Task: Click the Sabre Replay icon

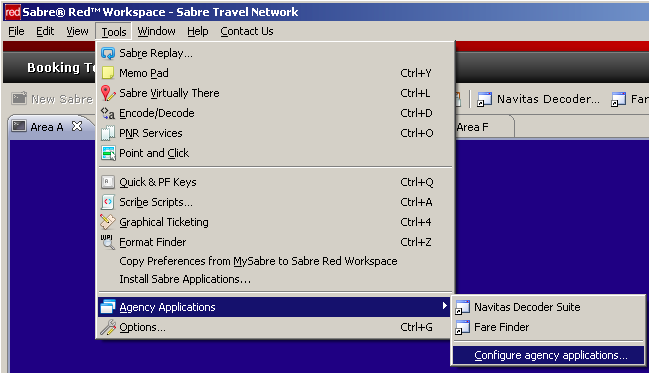Action: coord(108,53)
